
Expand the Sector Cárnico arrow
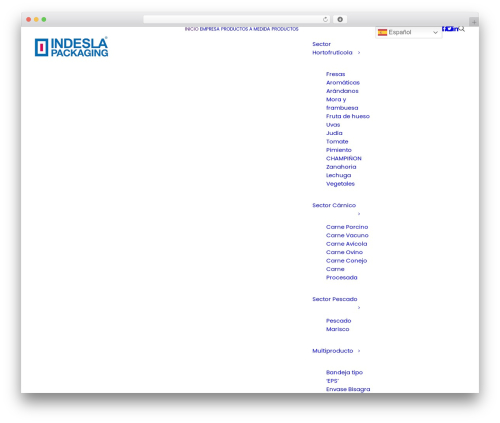pos(359,214)
